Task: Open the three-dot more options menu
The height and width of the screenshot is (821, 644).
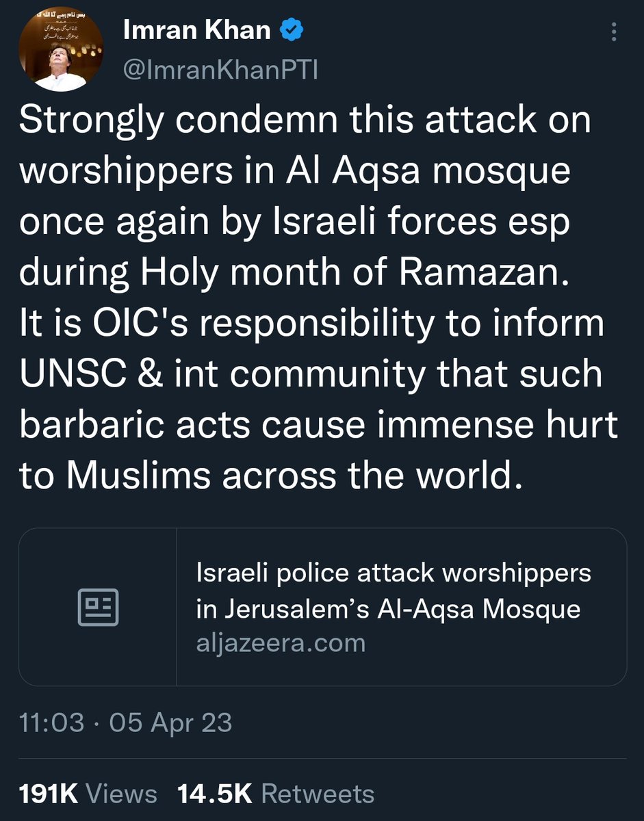Action: point(613,31)
